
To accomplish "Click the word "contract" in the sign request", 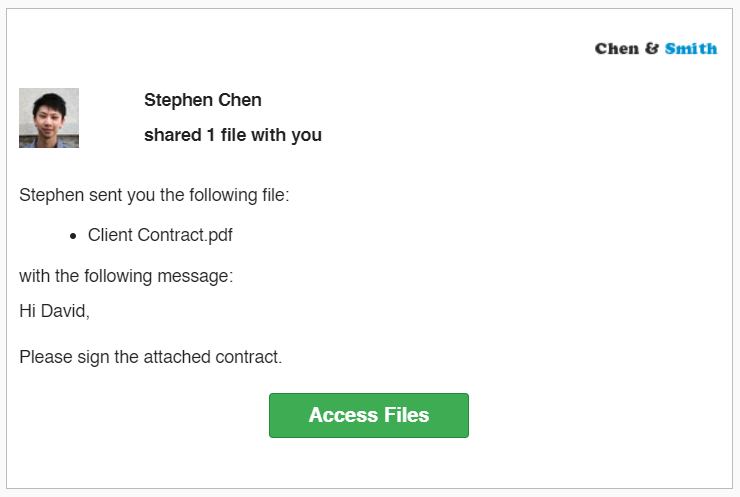I will [x=249, y=356].
